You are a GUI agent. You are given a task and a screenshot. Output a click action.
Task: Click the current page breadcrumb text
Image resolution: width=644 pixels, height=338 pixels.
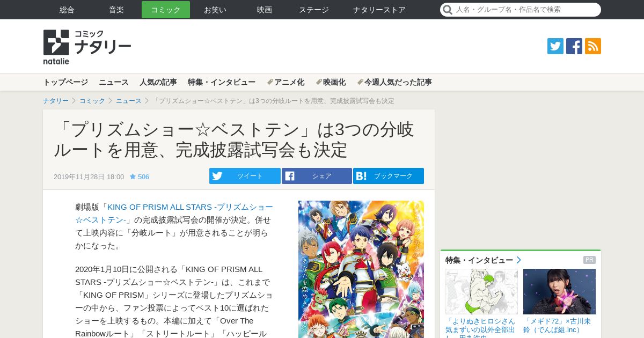(x=274, y=101)
